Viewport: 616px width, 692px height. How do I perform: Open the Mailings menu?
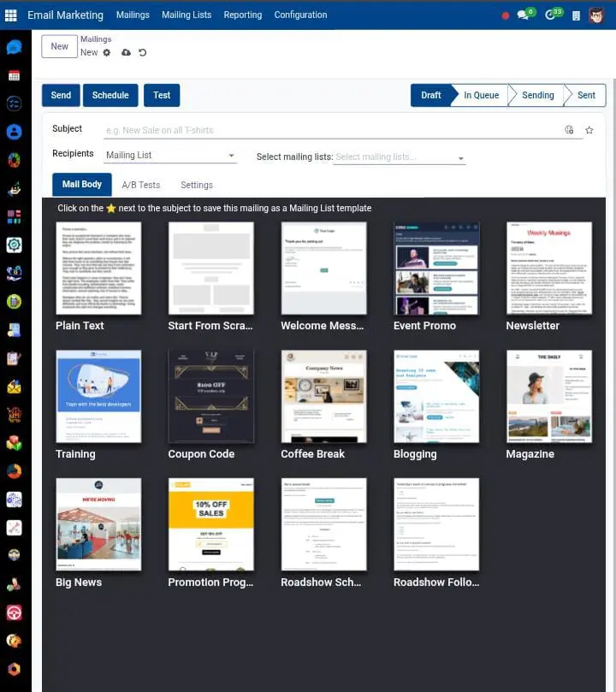coord(133,15)
